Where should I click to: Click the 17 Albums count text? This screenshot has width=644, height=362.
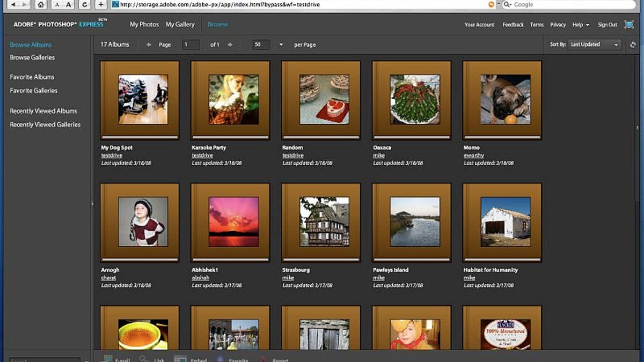115,45
